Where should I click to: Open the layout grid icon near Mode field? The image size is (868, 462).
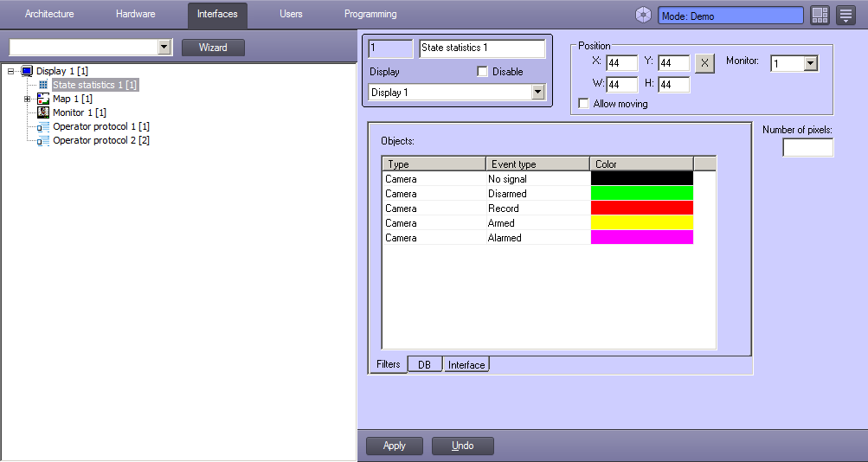pos(820,16)
